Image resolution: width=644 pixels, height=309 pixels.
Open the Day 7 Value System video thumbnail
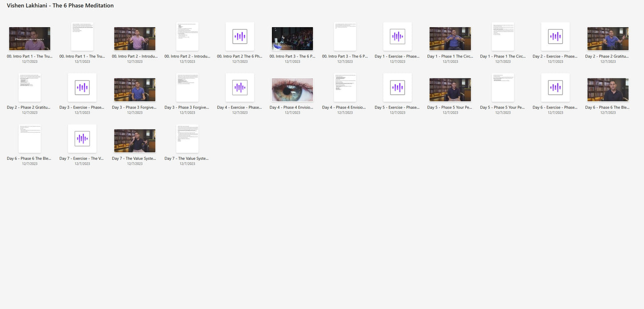point(135,141)
